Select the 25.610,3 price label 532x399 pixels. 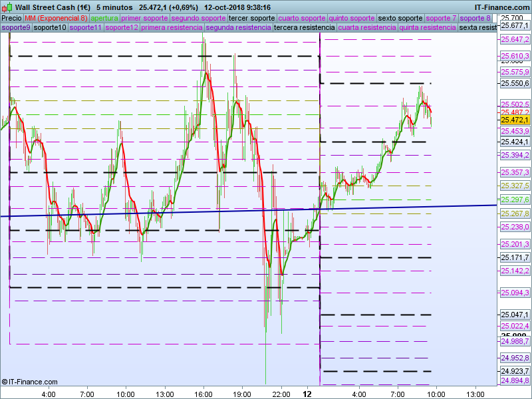click(515, 56)
